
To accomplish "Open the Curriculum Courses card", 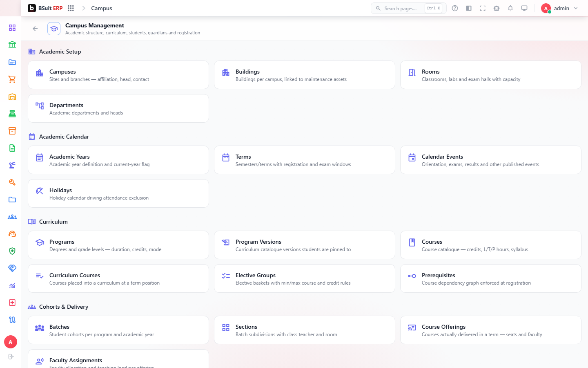I will [118, 278].
